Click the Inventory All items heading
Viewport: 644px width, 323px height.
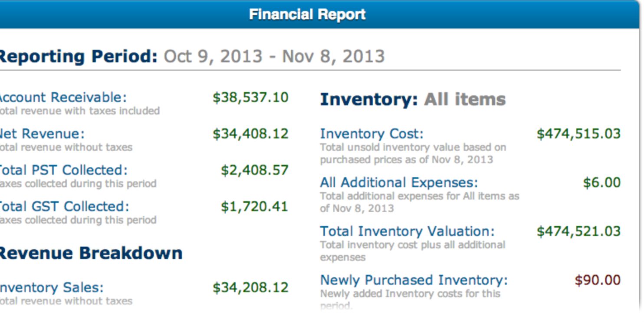[x=413, y=99]
